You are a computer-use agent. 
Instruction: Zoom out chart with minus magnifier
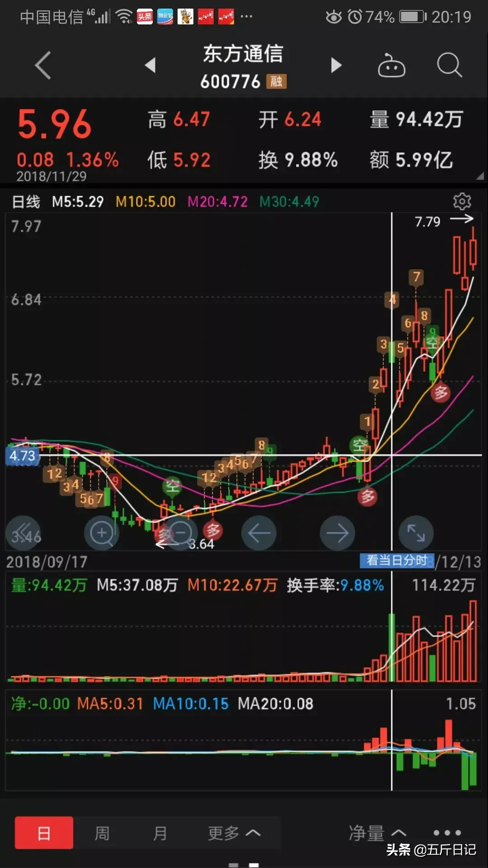(x=180, y=533)
